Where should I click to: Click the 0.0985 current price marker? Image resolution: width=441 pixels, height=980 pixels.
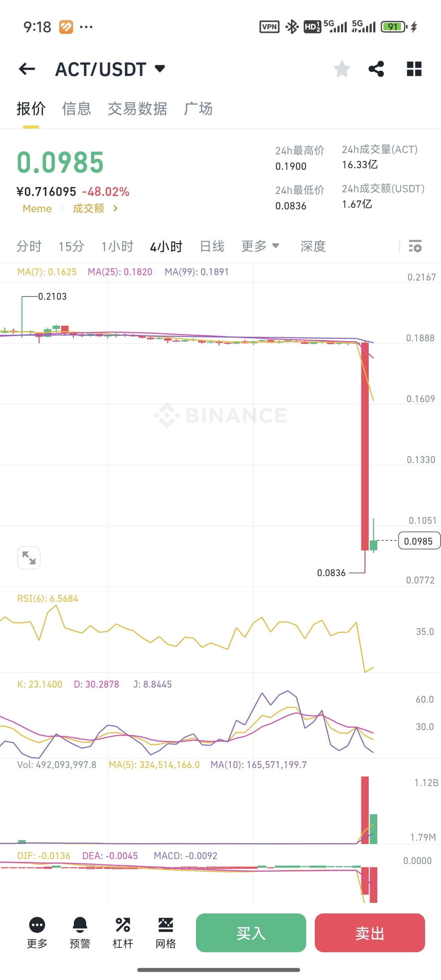click(x=419, y=541)
